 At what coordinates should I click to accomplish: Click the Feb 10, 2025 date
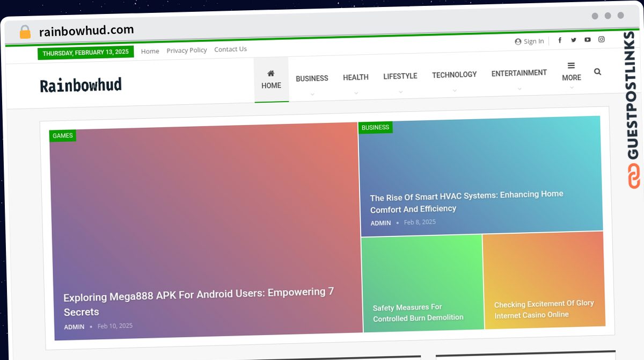pos(115,326)
